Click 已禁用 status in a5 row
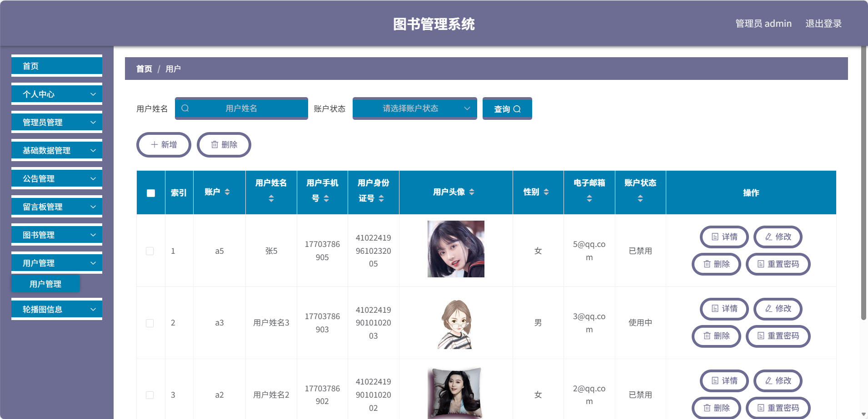Screen dimensions: 868x419 [x=640, y=251]
